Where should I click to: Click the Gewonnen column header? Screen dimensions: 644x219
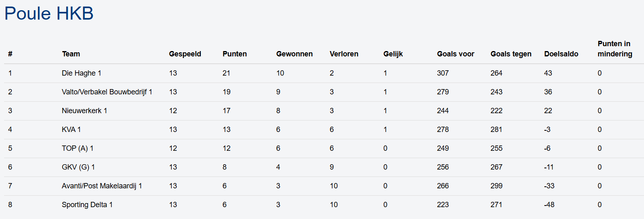[294, 54]
